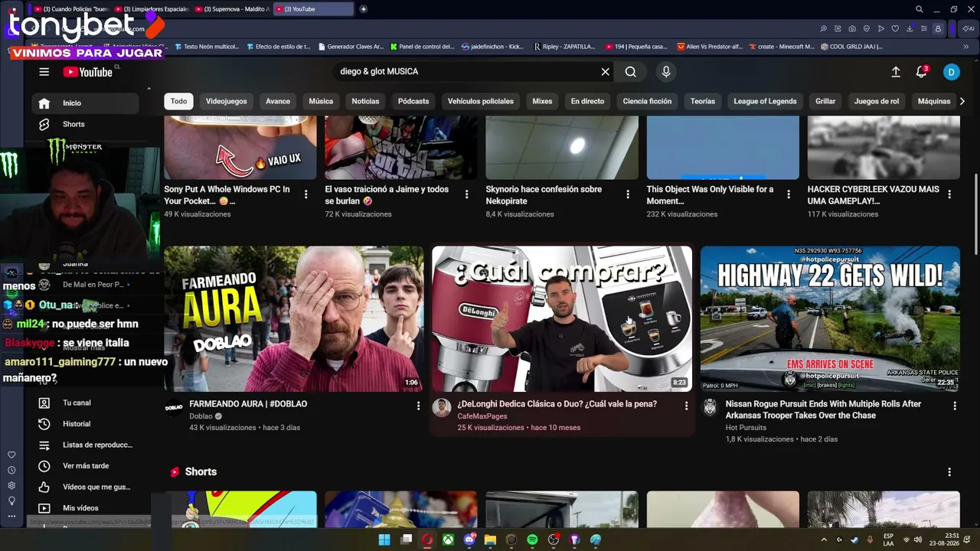The height and width of the screenshot is (551, 980).
Task: Open 'Shorts' in the sidebar
Action: [86, 124]
